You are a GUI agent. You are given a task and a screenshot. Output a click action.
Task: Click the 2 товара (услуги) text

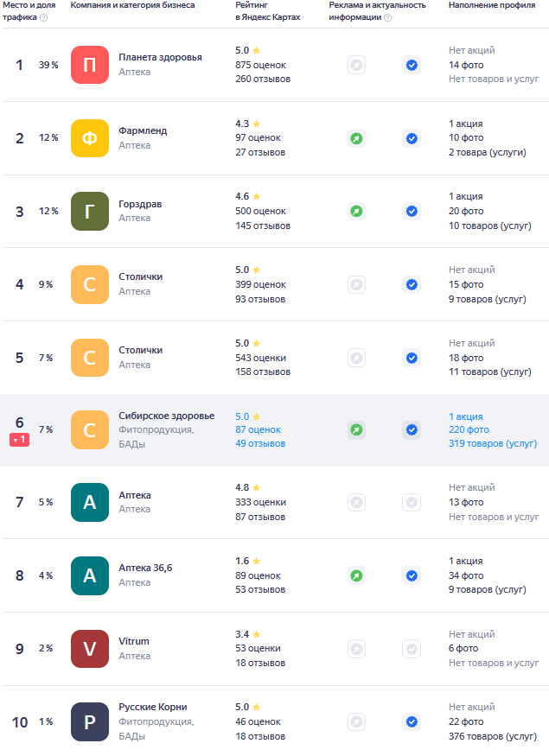point(488,152)
